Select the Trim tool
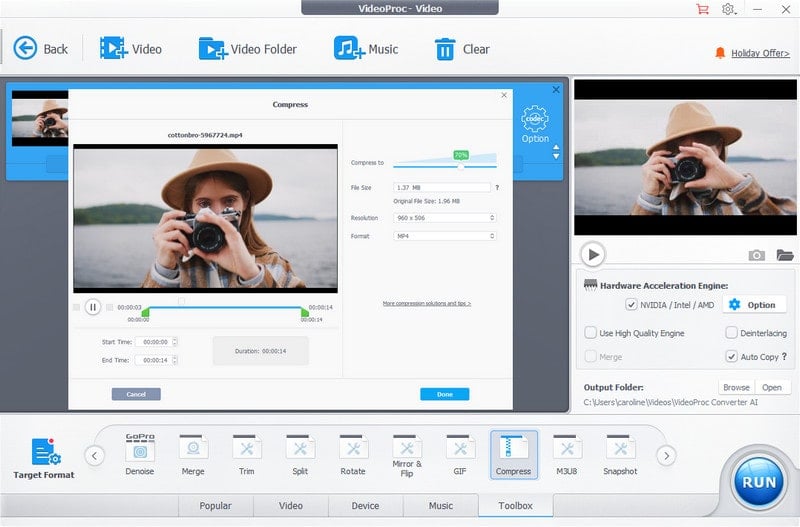800x527 pixels. coord(246,455)
